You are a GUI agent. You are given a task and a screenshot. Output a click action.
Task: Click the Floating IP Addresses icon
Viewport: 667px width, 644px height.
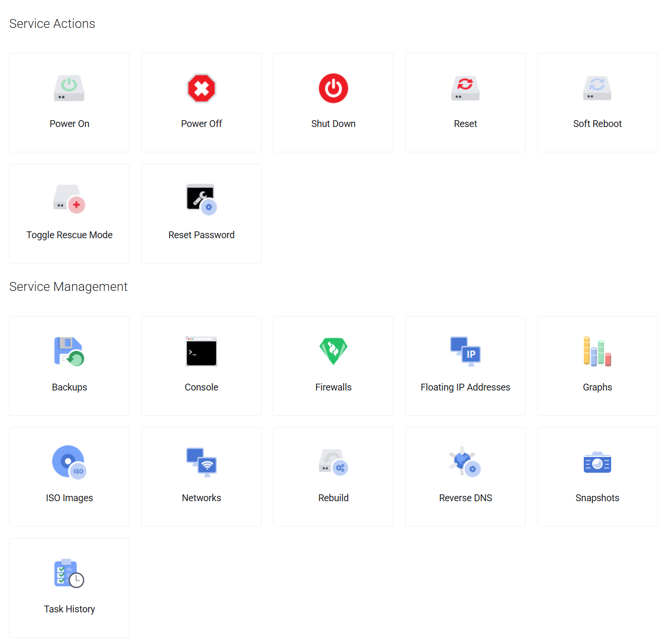tap(465, 352)
